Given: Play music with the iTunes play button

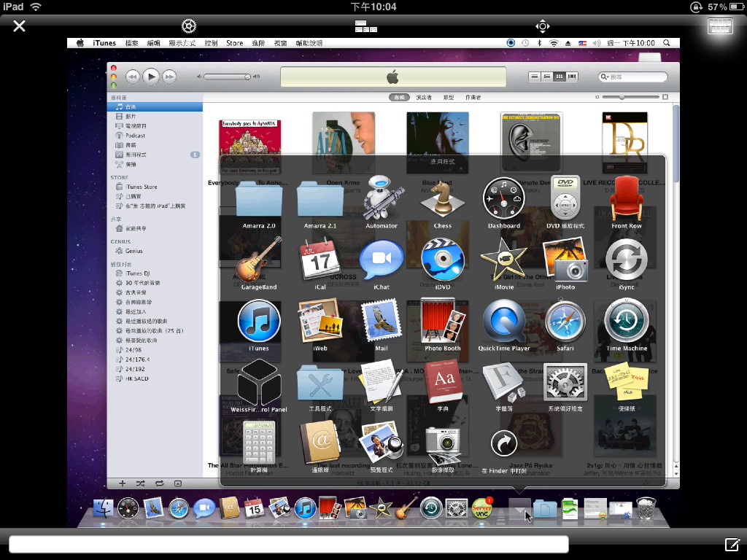Looking at the screenshot, I should click(x=151, y=77).
